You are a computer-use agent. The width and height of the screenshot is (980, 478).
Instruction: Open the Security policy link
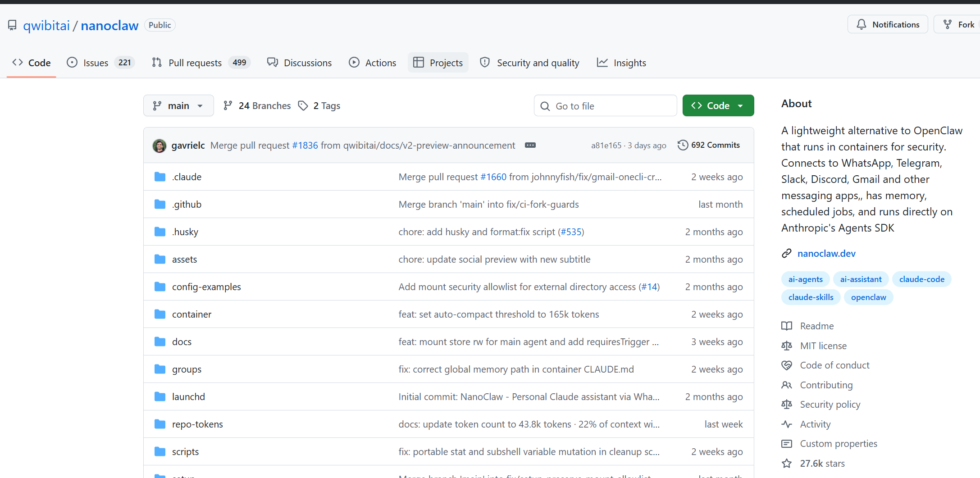tap(830, 405)
